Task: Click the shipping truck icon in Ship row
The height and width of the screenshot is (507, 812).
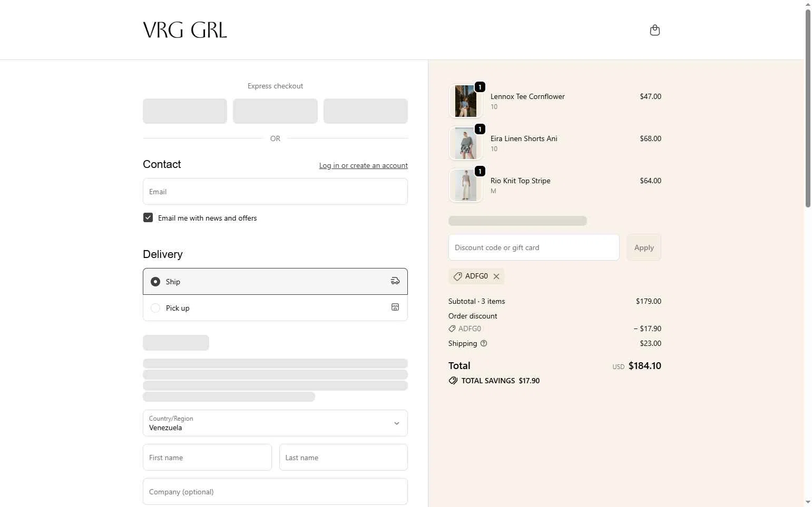Action: [395, 281]
